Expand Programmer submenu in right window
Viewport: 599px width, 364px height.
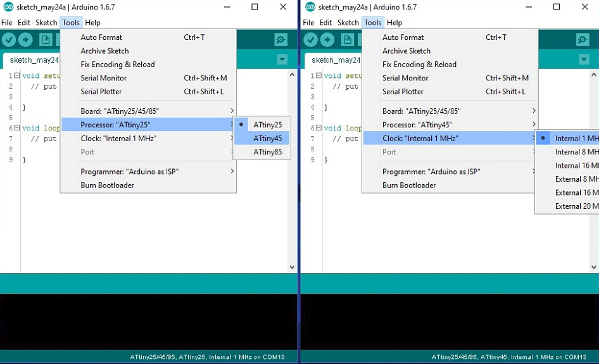(450, 172)
